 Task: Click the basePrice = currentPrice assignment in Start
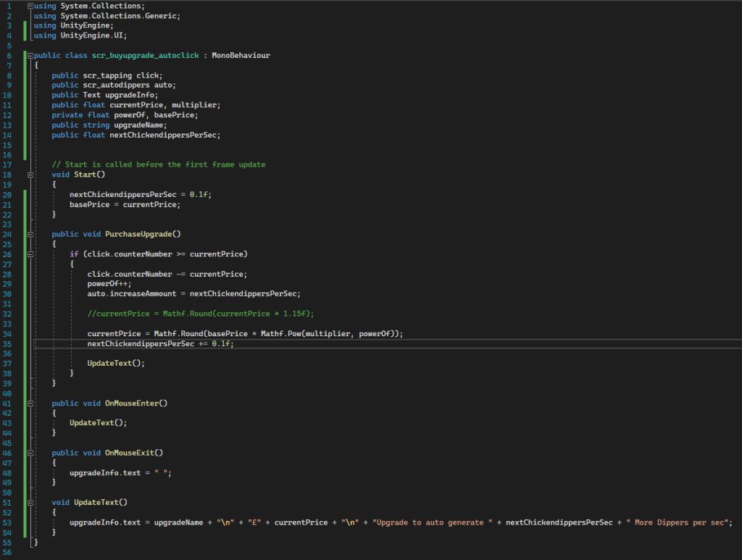click(124, 204)
